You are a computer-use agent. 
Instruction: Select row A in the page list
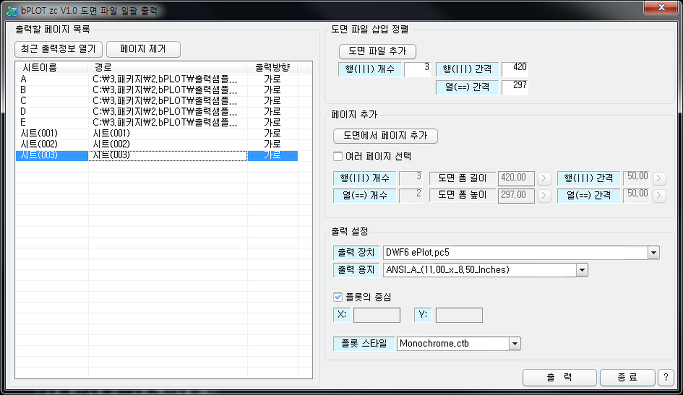tap(157, 79)
